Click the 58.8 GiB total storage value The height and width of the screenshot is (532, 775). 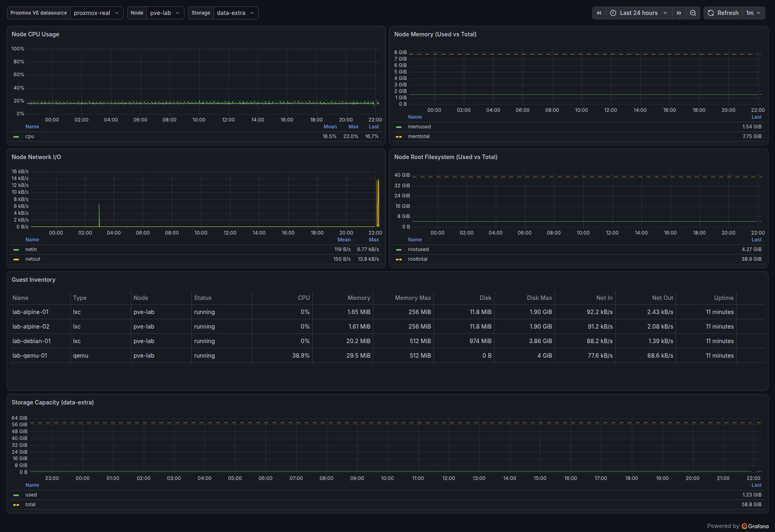752,505
